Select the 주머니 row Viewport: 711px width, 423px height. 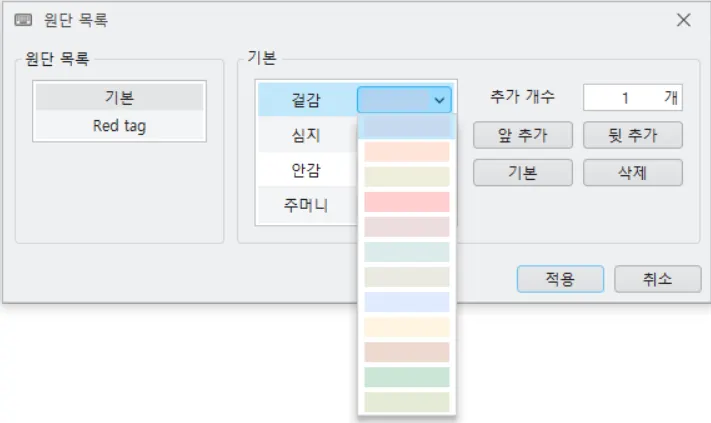(x=307, y=205)
